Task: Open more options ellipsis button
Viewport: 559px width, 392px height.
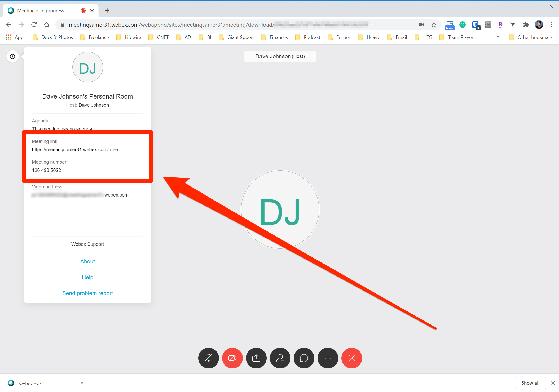Action: pos(328,358)
